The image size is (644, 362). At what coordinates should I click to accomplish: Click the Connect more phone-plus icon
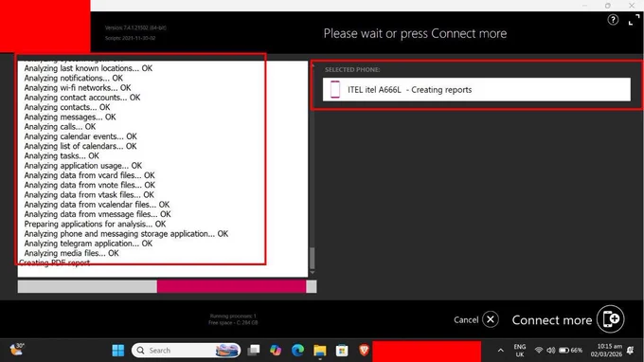pyautogui.click(x=611, y=318)
